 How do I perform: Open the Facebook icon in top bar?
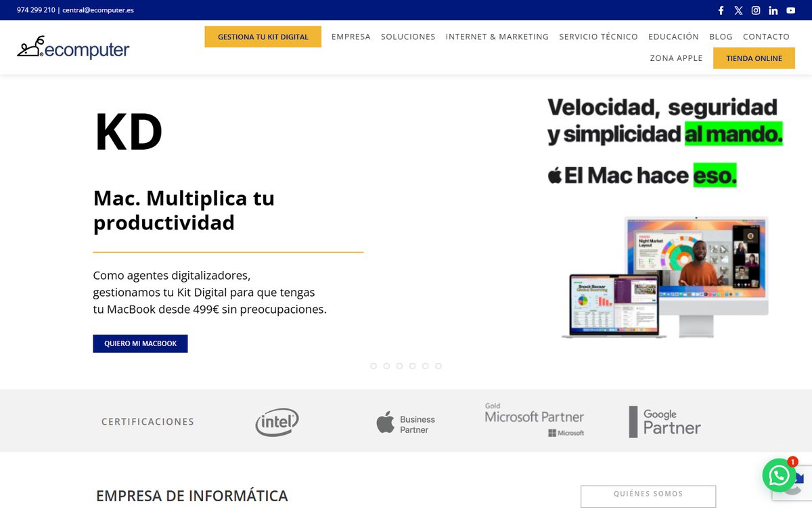point(721,10)
